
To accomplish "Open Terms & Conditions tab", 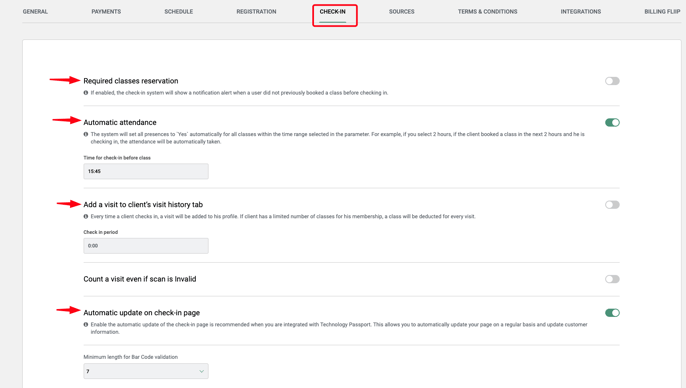I will click(487, 12).
